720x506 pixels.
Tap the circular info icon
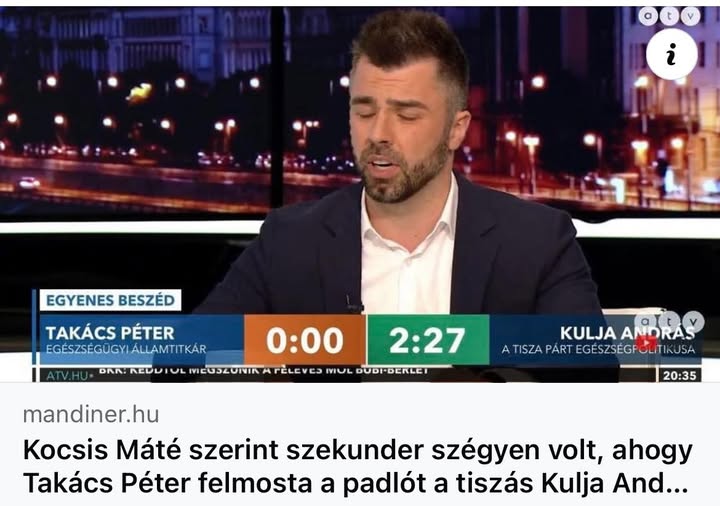coord(671,54)
